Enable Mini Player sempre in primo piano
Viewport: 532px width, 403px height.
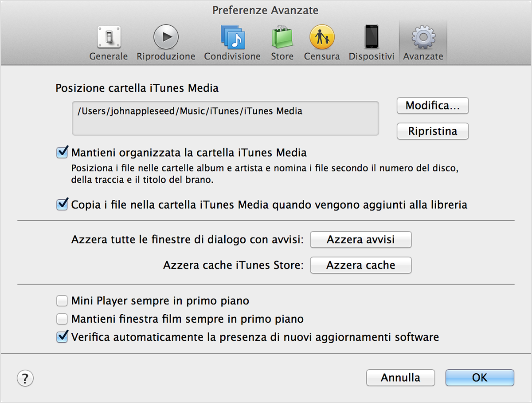click(x=62, y=301)
